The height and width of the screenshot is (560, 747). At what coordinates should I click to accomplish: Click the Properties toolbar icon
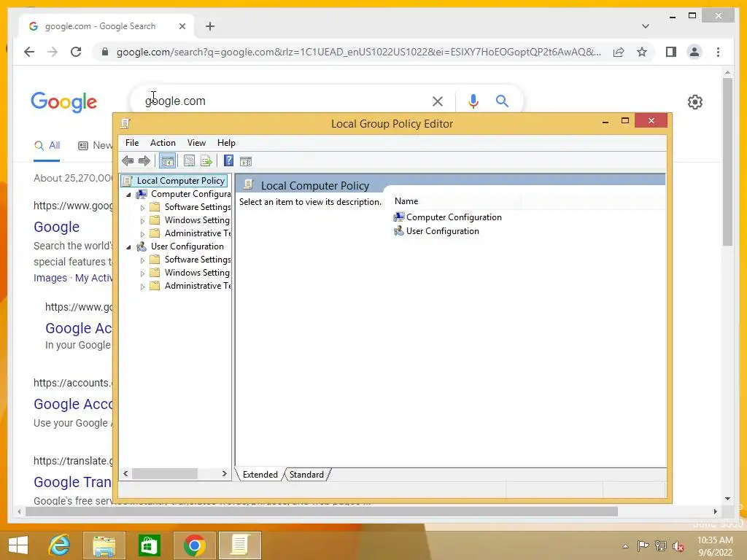point(189,161)
